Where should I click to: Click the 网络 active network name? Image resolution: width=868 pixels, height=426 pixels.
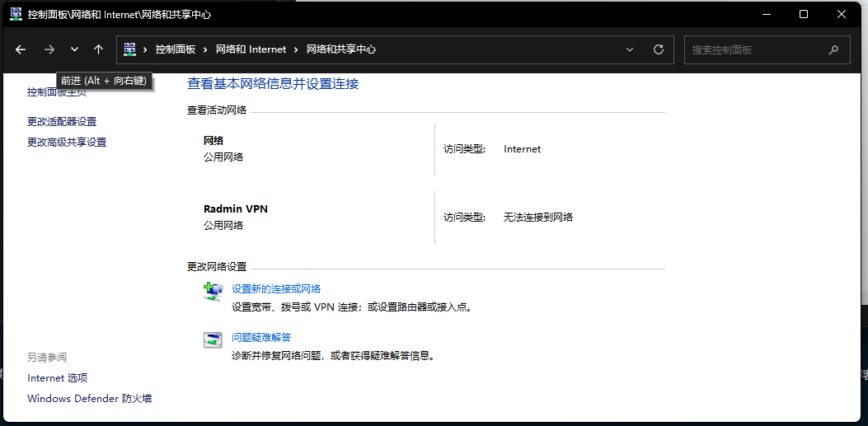coord(213,141)
